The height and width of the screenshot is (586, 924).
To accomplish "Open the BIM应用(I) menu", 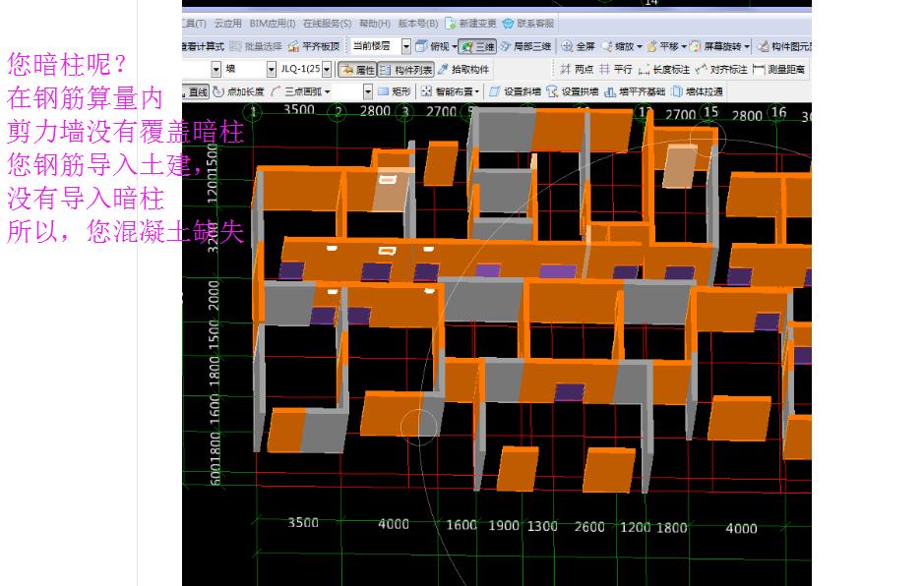I will pos(273,24).
